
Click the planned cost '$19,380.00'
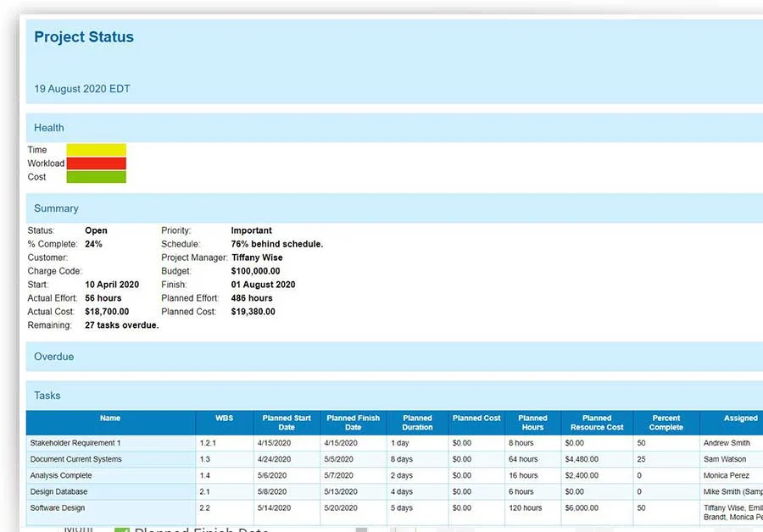253,312
